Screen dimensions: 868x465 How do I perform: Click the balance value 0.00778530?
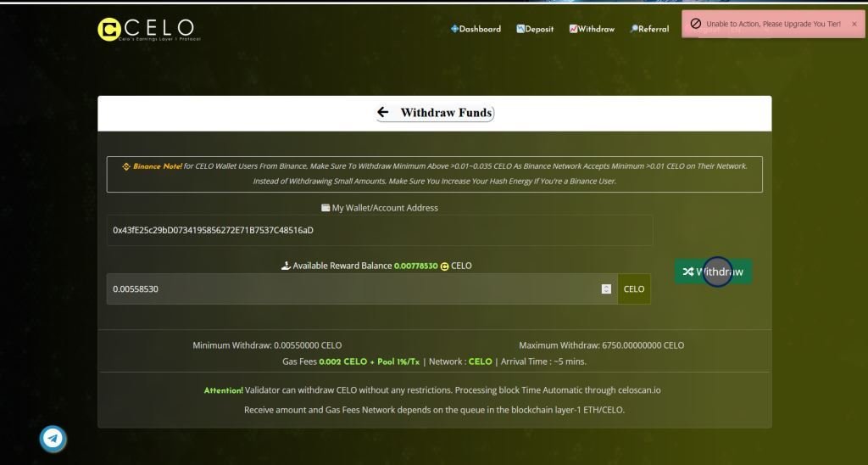coord(415,266)
